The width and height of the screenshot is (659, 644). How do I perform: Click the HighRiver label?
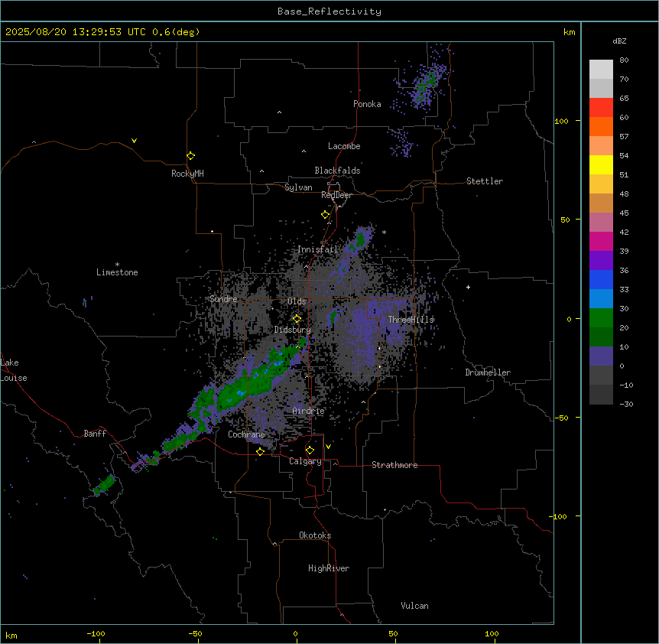pos(329,568)
